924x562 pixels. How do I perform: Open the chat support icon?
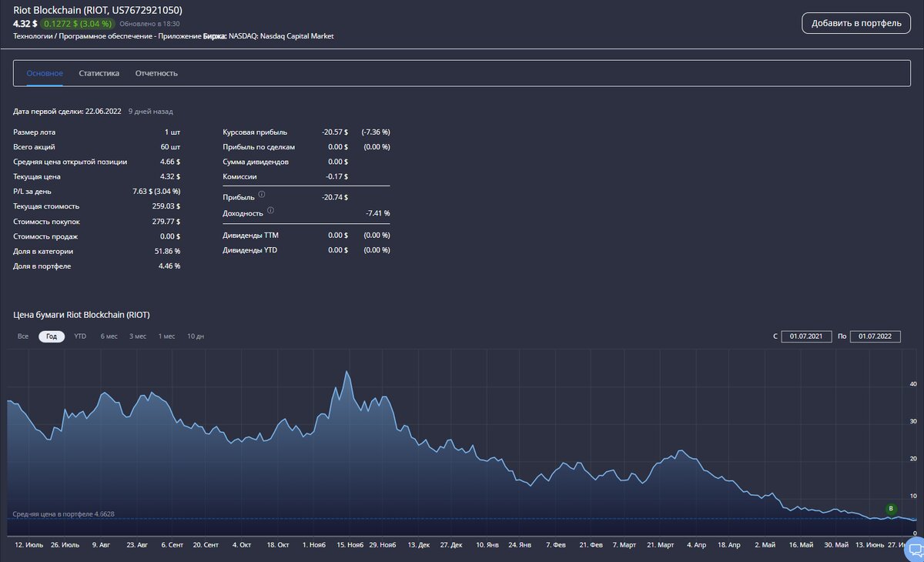tap(916, 550)
